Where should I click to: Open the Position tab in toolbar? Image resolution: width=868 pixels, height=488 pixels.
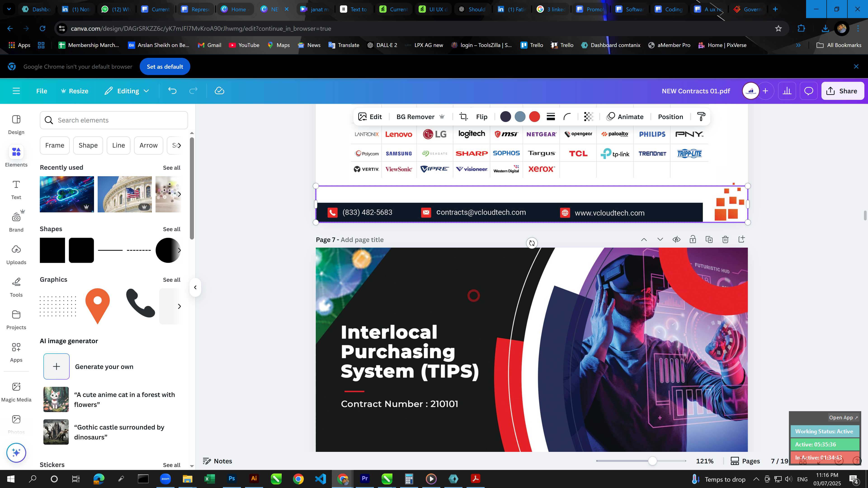click(x=670, y=117)
